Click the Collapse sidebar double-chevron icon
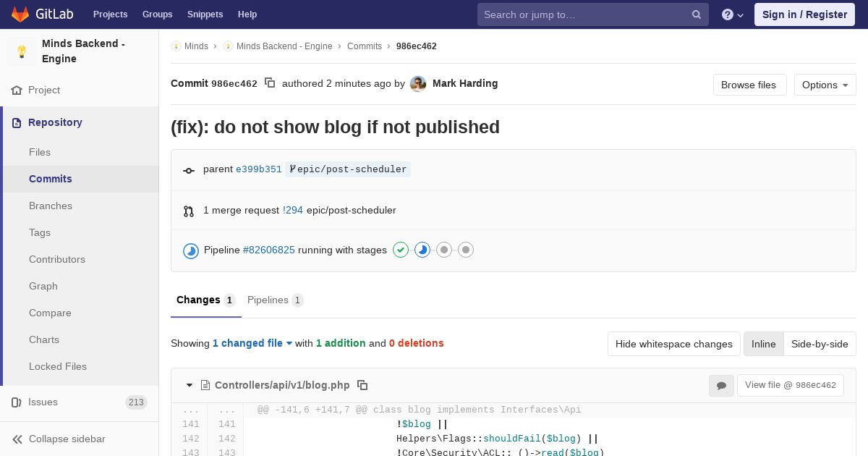This screenshot has width=868, height=456. [x=17, y=439]
